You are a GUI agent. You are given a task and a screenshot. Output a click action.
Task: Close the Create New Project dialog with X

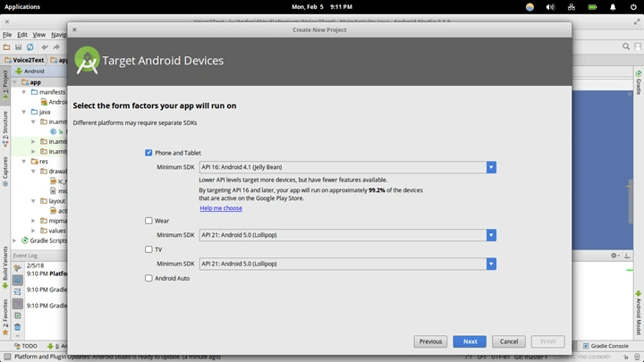pyautogui.click(x=74, y=29)
